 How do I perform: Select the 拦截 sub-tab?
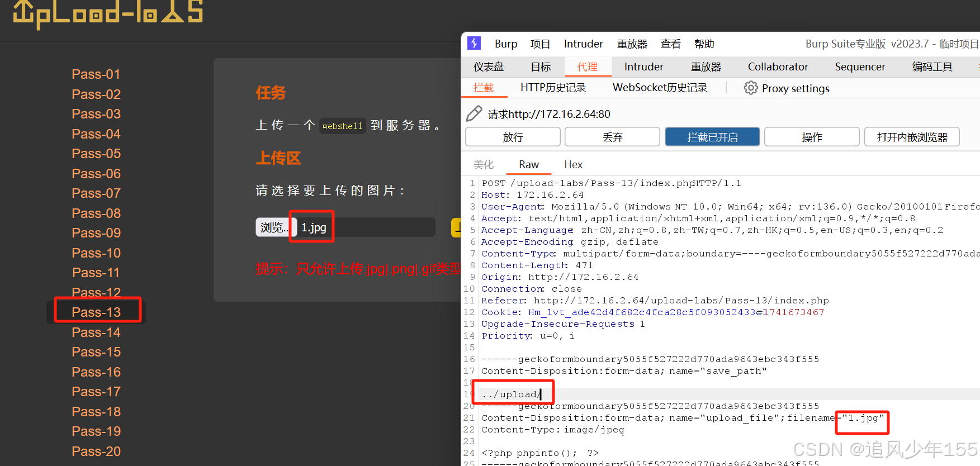pyautogui.click(x=484, y=88)
